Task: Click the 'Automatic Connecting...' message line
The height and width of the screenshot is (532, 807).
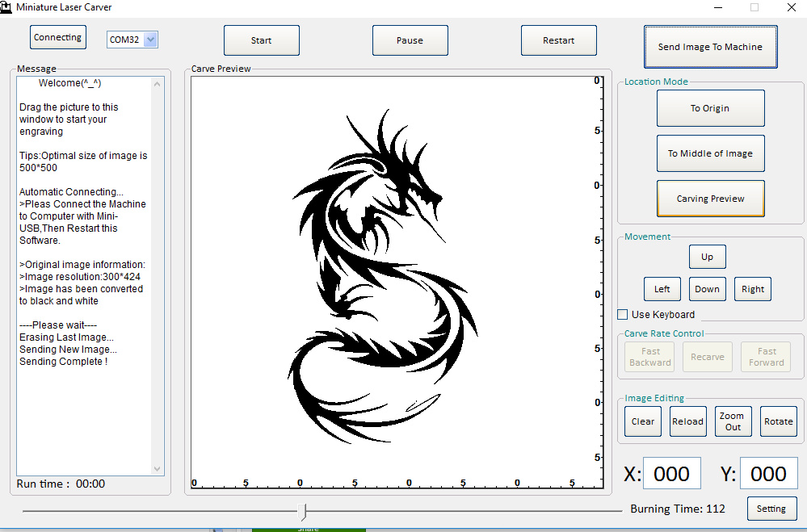Action: (x=71, y=192)
